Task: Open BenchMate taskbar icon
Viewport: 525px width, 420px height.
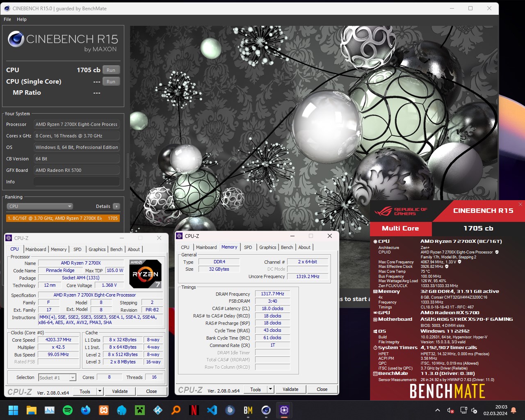Action: coord(248,410)
